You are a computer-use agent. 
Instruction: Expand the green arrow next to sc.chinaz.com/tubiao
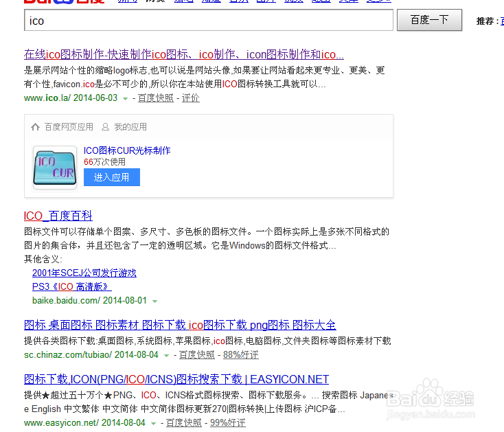click(x=166, y=356)
